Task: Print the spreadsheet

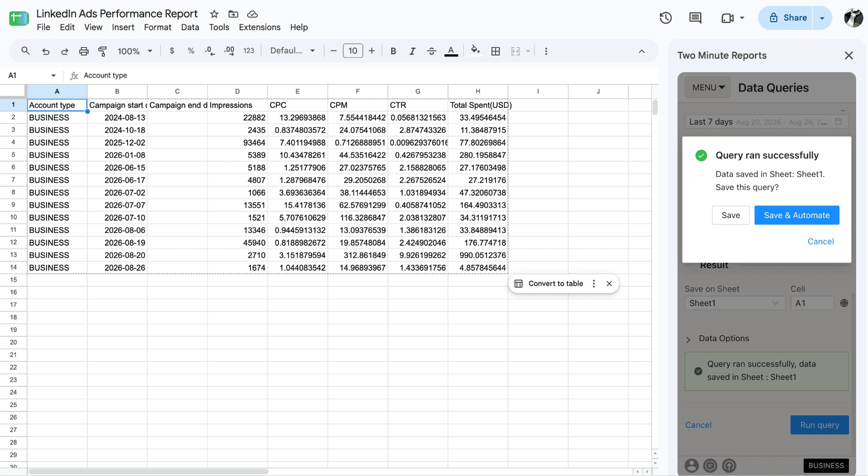Action: tap(84, 51)
